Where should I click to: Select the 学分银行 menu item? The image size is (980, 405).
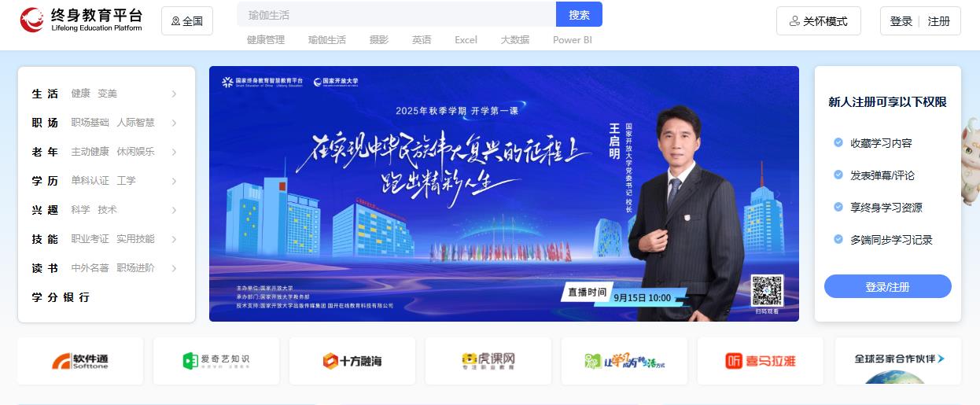click(61, 297)
